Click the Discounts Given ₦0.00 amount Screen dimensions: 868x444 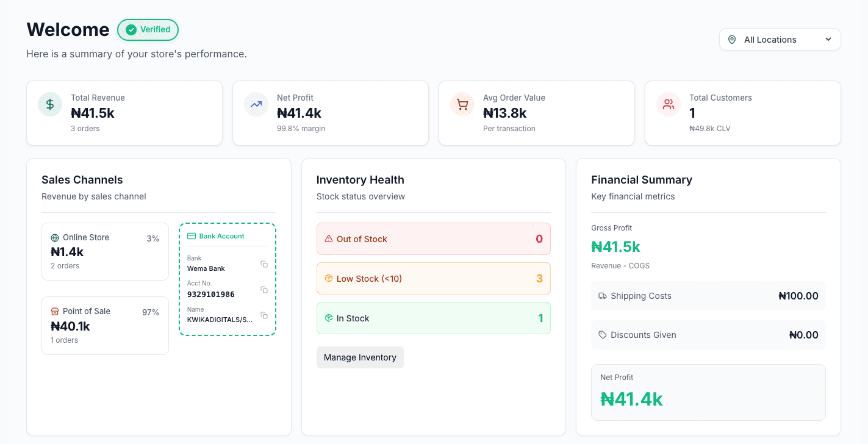(x=803, y=335)
